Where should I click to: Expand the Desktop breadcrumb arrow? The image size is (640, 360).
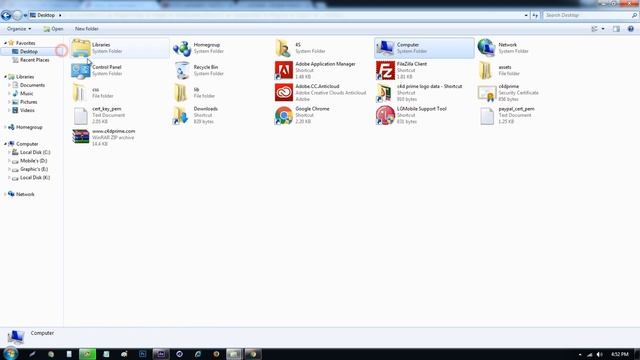click(60, 15)
